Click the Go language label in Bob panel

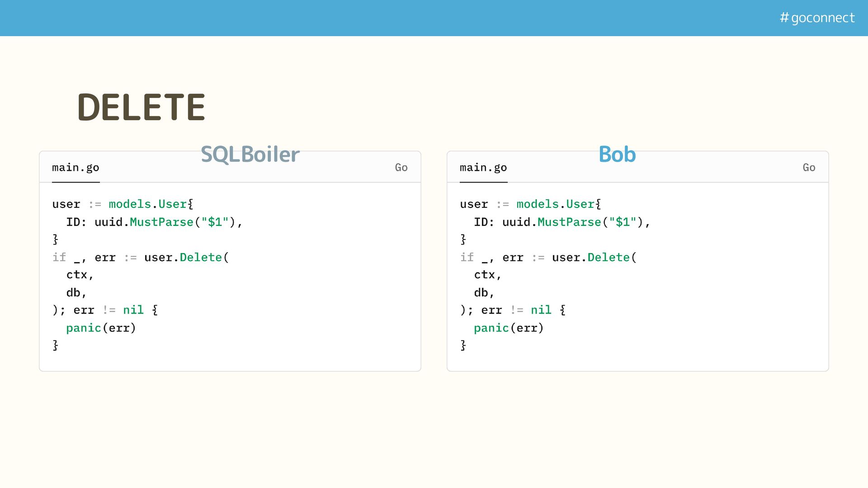point(809,168)
